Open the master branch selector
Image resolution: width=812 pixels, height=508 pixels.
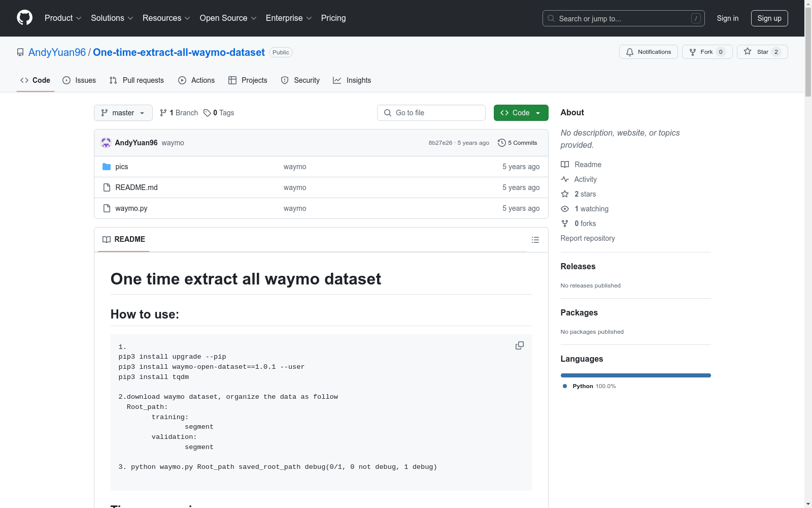tap(123, 113)
